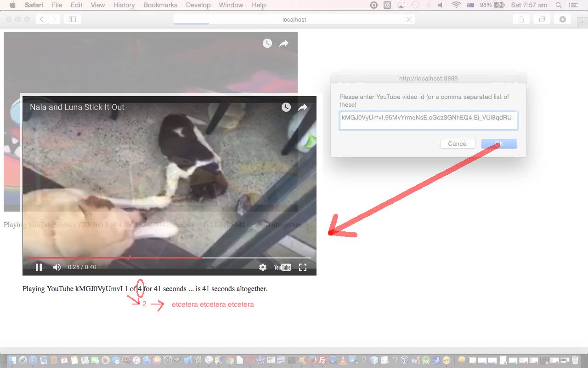Image resolution: width=588 pixels, height=368 pixels.
Task: Pause the Nala and Luna video
Action: pos(39,267)
